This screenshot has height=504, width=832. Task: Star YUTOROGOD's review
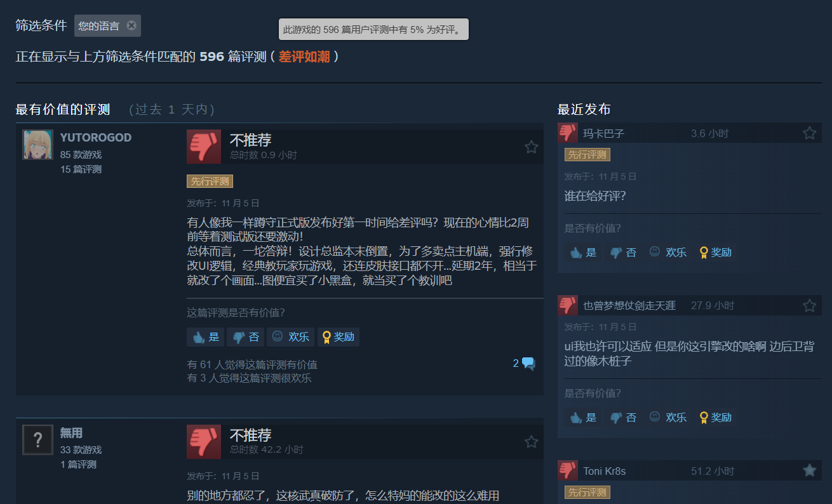[x=532, y=147]
